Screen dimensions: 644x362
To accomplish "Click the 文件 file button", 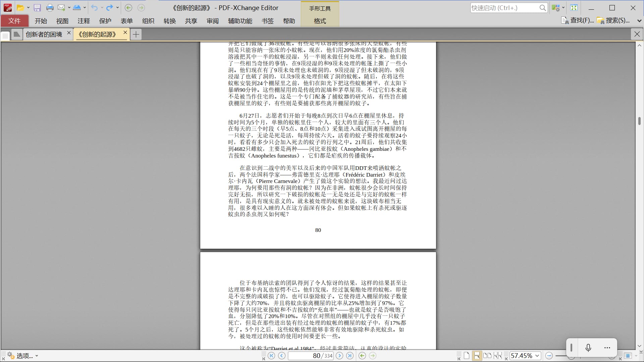I will (14, 21).
